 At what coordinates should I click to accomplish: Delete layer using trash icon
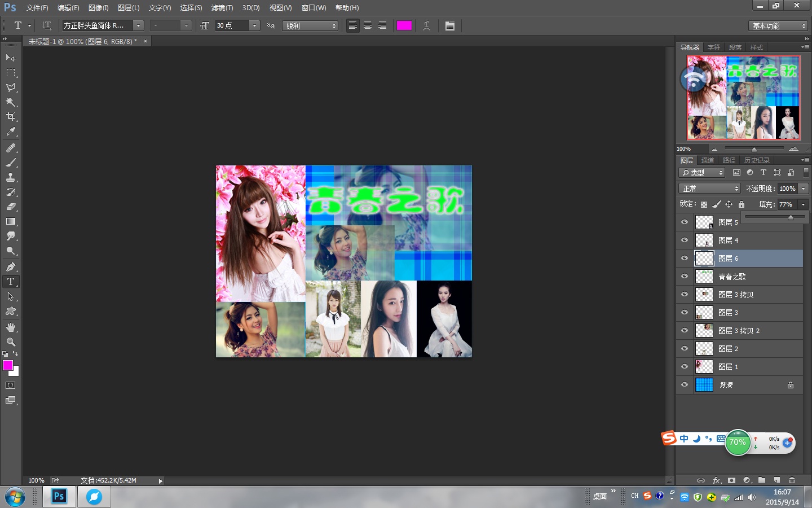coord(792,480)
